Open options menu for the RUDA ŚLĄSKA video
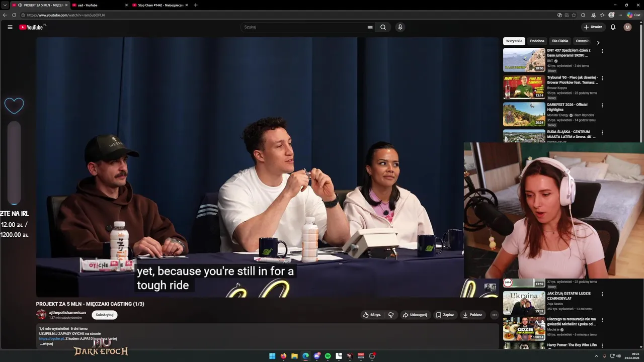The width and height of the screenshot is (644, 362). click(602, 132)
